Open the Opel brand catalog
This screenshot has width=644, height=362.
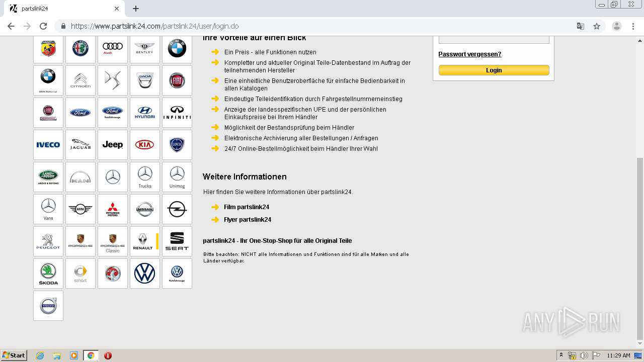177,209
